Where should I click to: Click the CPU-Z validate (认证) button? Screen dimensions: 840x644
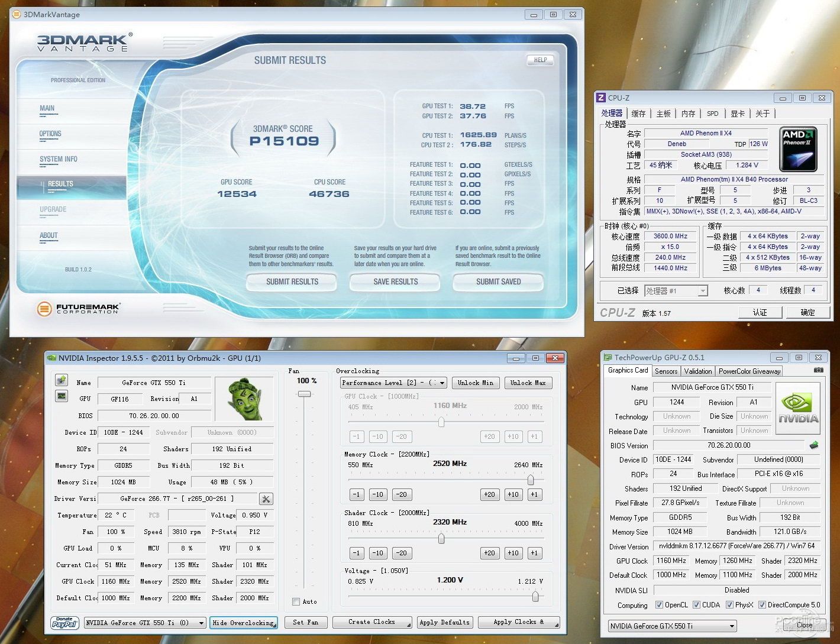click(x=760, y=312)
